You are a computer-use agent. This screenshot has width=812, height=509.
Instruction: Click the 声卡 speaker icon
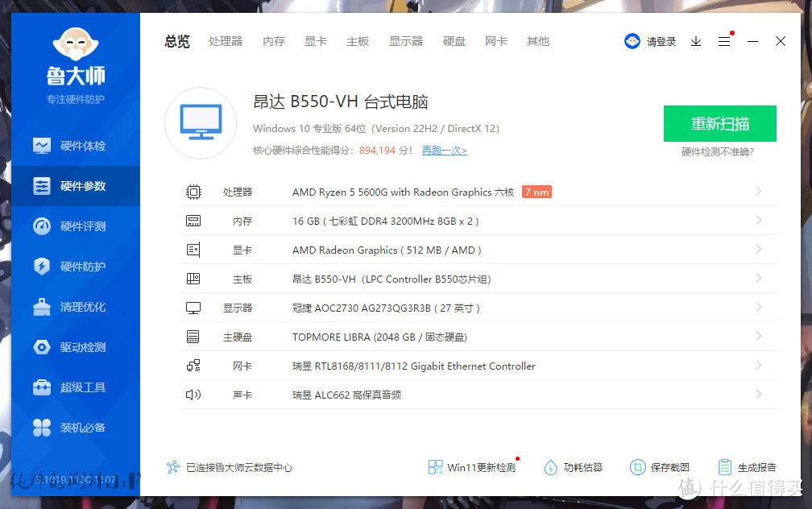[193, 395]
